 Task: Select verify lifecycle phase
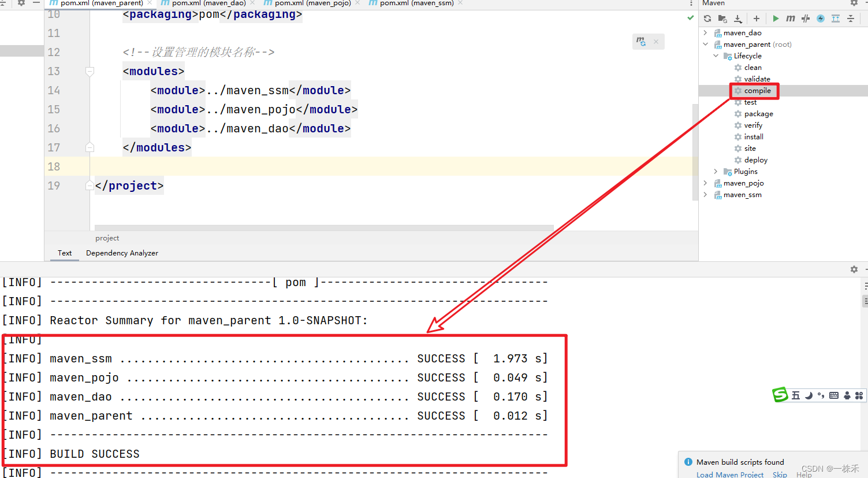pos(753,125)
